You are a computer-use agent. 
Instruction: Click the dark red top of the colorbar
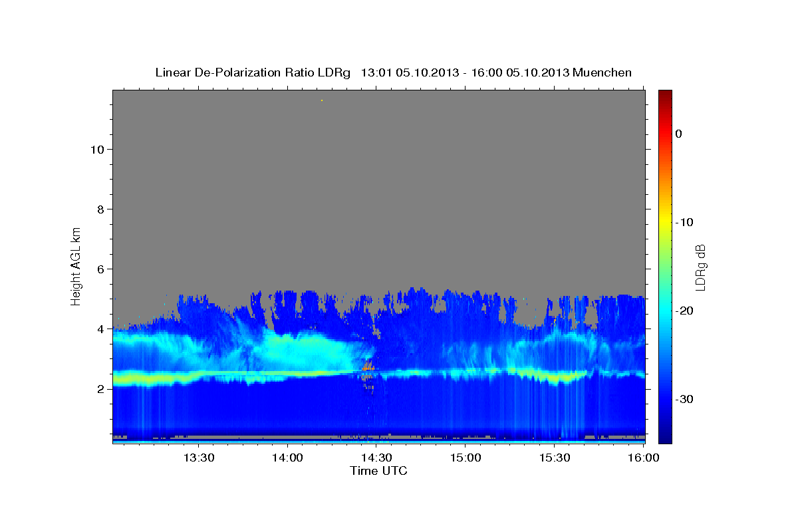point(665,94)
